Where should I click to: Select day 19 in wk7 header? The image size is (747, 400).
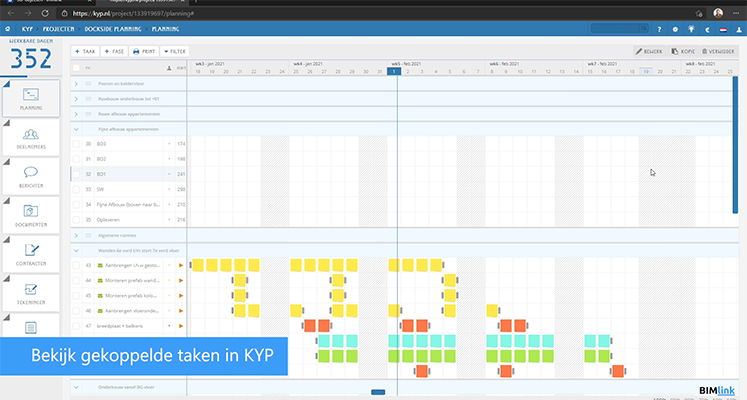pos(646,71)
